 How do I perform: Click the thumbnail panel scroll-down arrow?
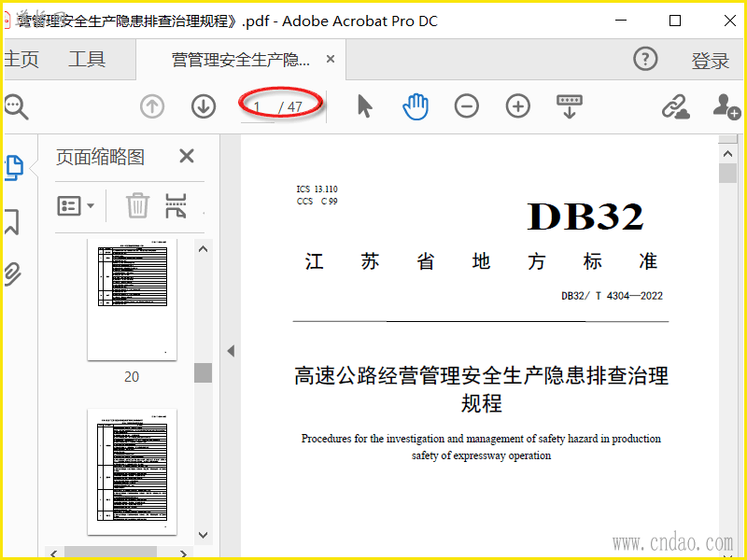[x=203, y=535]
